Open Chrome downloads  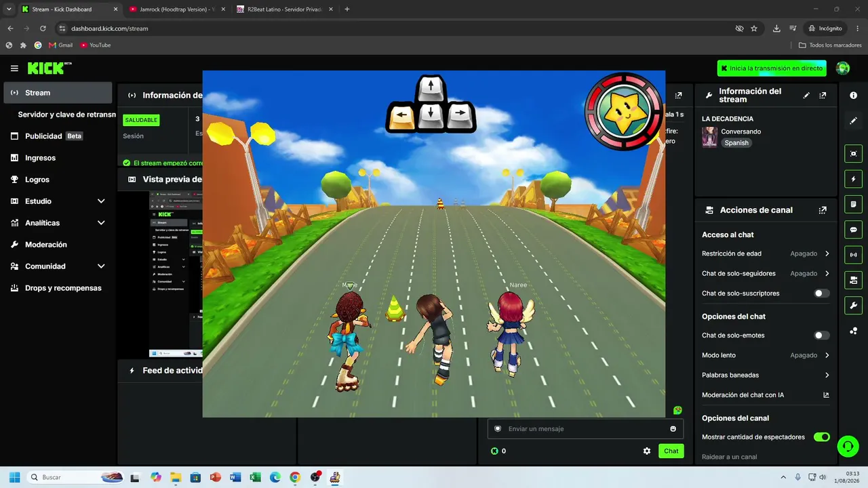[776, 28]
